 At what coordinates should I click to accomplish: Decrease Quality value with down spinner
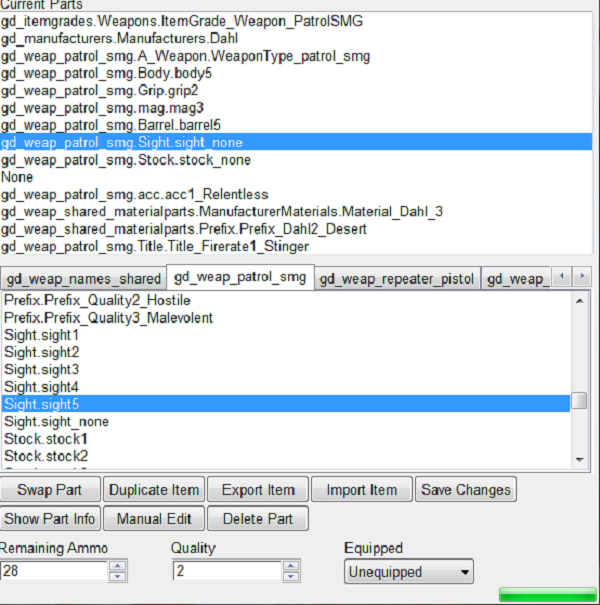pyautogui.click(x=291, y=576)
